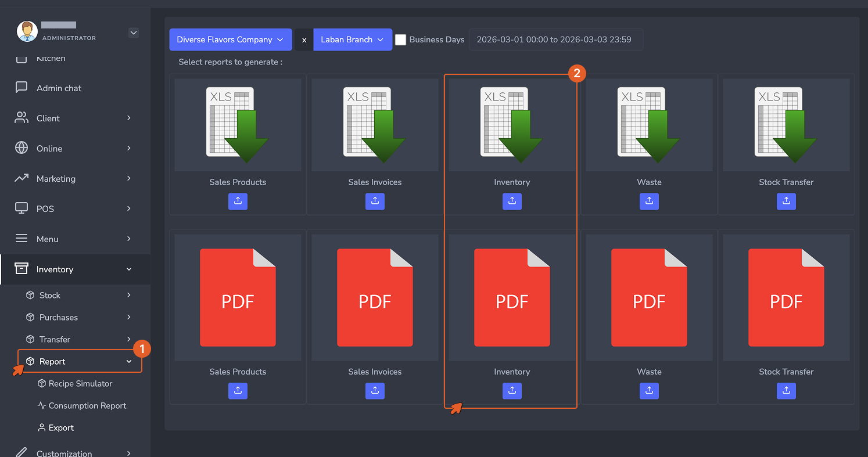Click export button under XLS Waste
The height and width of the screenshot is (457, 868).
coord(649,201)
